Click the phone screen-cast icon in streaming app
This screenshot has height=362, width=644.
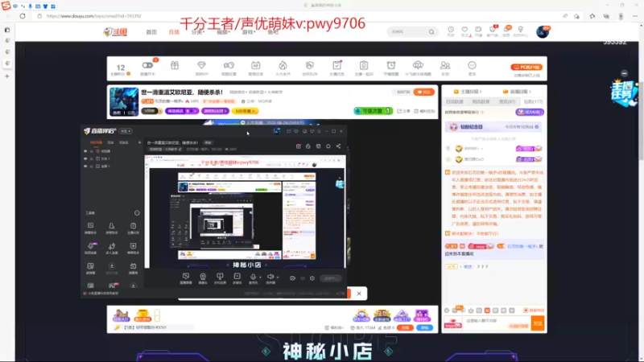[x=220, y=277]
